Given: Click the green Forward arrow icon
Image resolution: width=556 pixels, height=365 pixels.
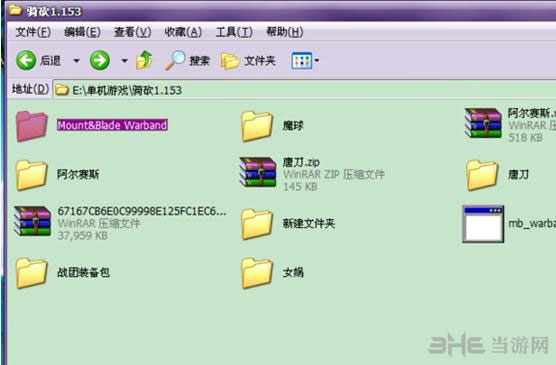Looking at the screenshot, I should (100, 60).
